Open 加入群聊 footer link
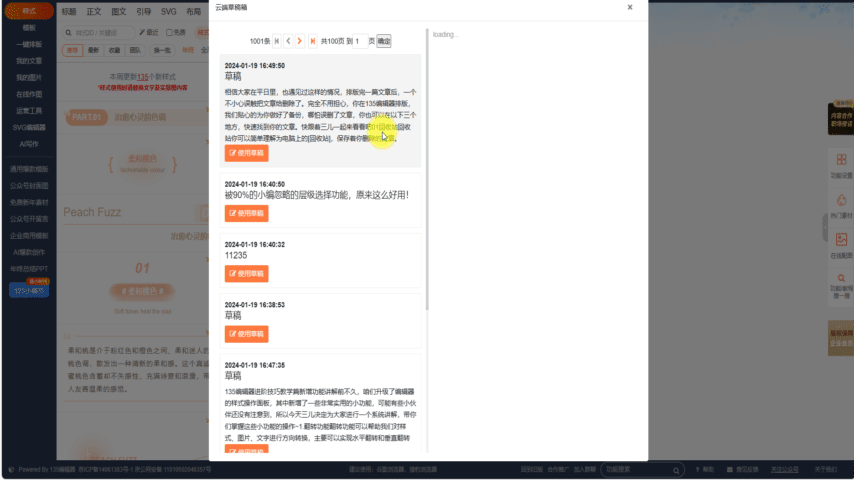The height and width of the screenshot is (480, 854). pos(584,470)
